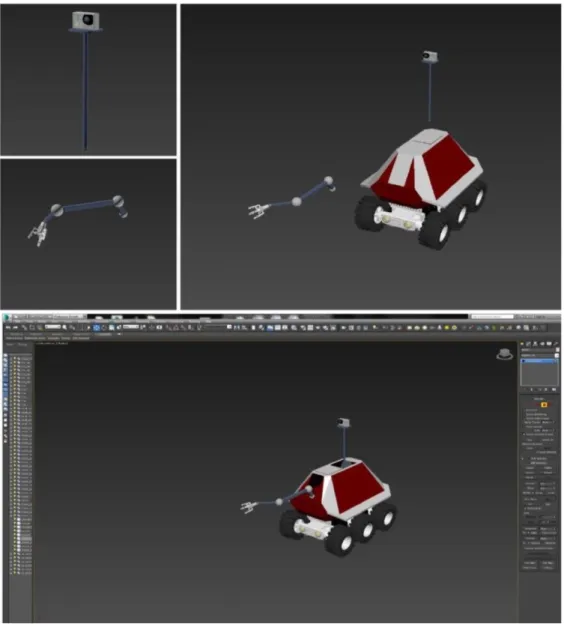Expand the Soft Selection rollout

(539, 459)
